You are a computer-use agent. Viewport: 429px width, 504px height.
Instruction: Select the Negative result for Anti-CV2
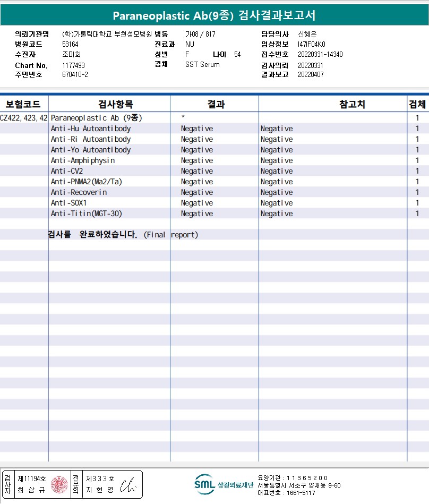tap(197, 171)
